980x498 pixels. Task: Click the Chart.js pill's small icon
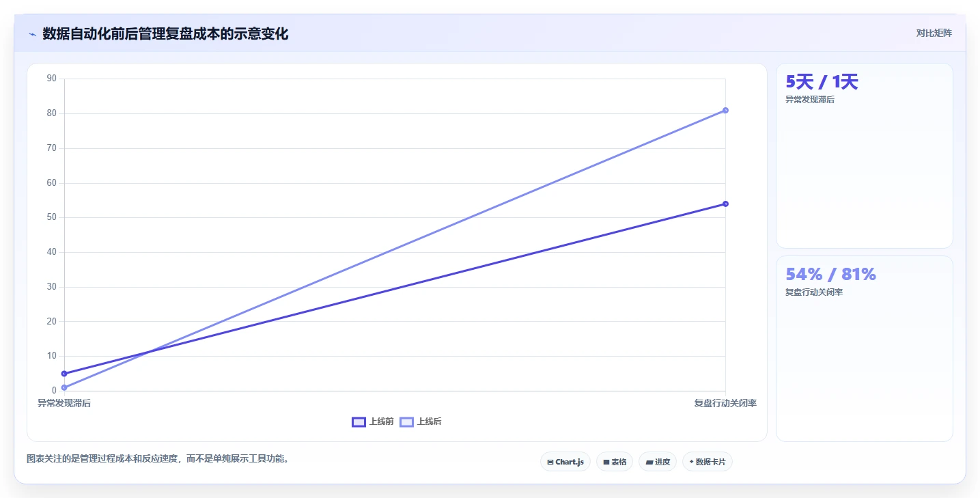coord(550,462)
